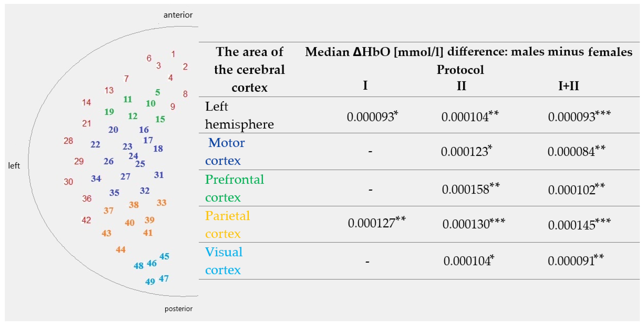Click the Visual cortex value 0.000091
The width and height of the screenshot is (644, 326).
pos(571,261)
